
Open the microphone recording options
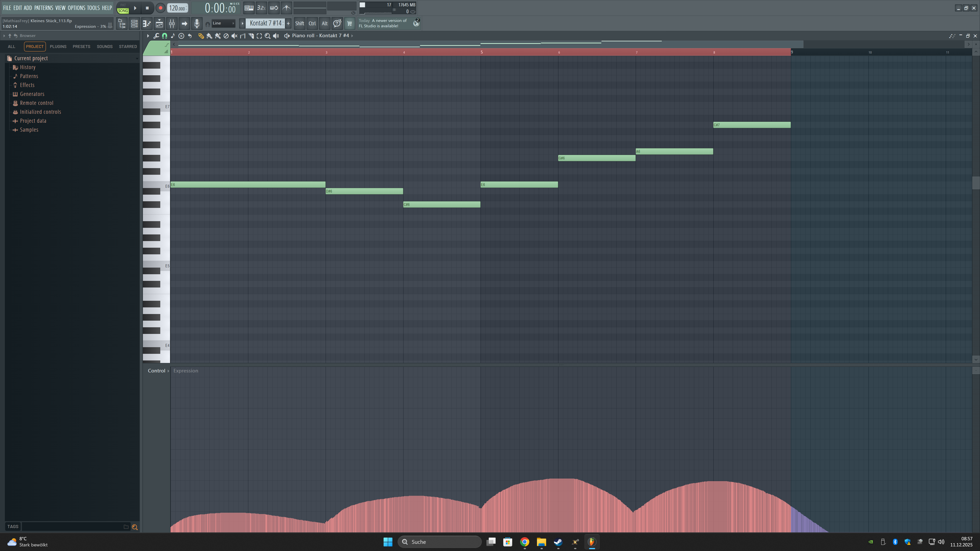pyautogui.click(x=197, y=23)
